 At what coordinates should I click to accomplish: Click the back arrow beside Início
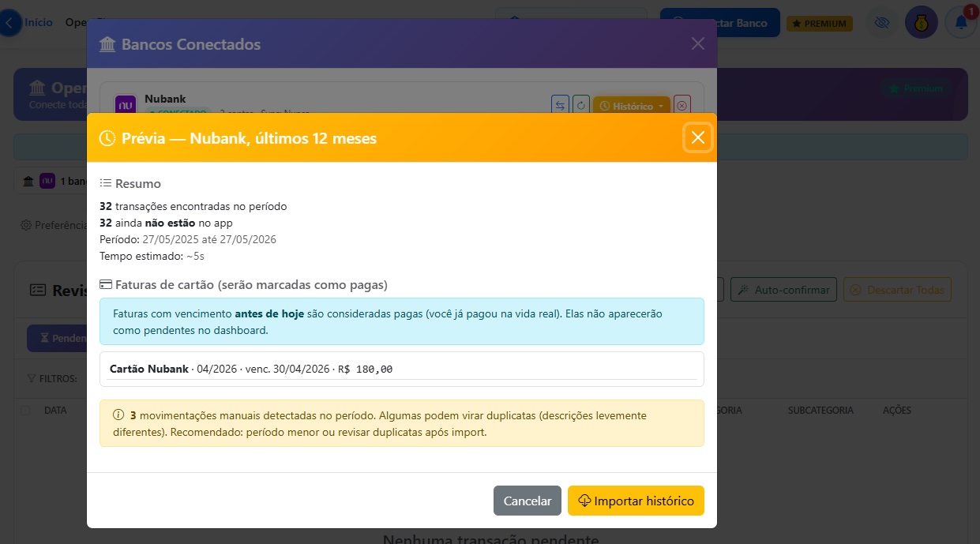click(9, 23)
